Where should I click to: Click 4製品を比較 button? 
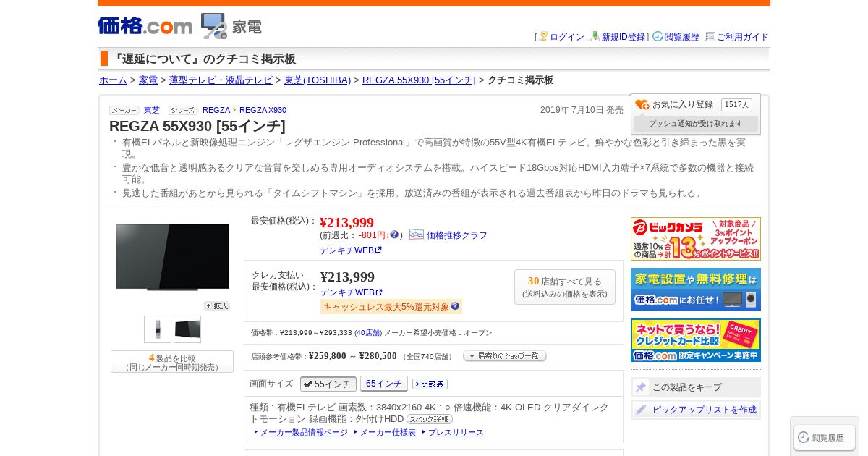tap(172, 362)
